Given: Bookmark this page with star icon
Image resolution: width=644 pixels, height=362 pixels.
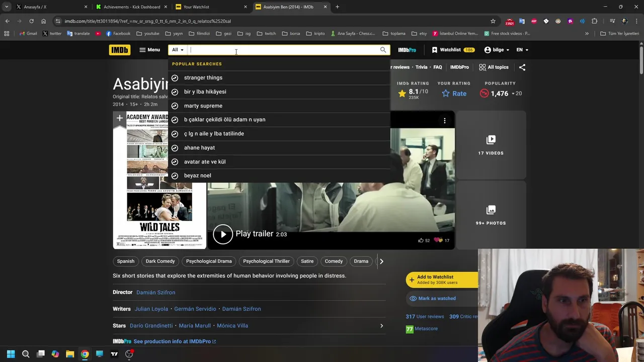Looking at the screenshot, I should pos(493,21).
